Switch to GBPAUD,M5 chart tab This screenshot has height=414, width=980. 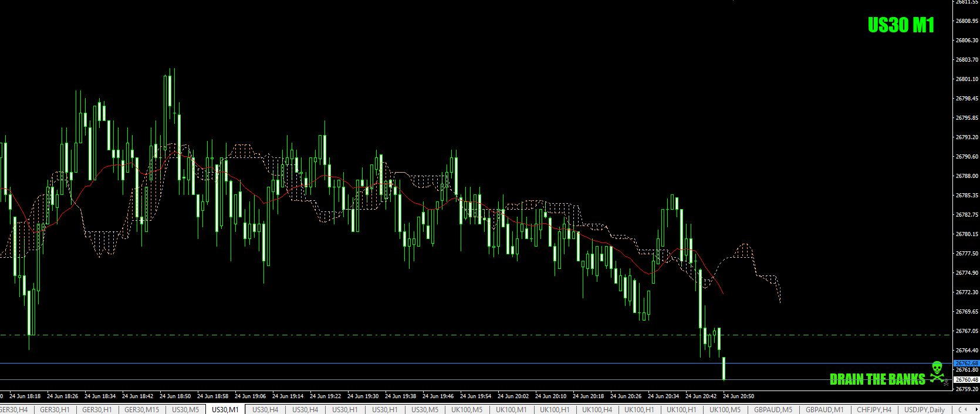point(773,409)
